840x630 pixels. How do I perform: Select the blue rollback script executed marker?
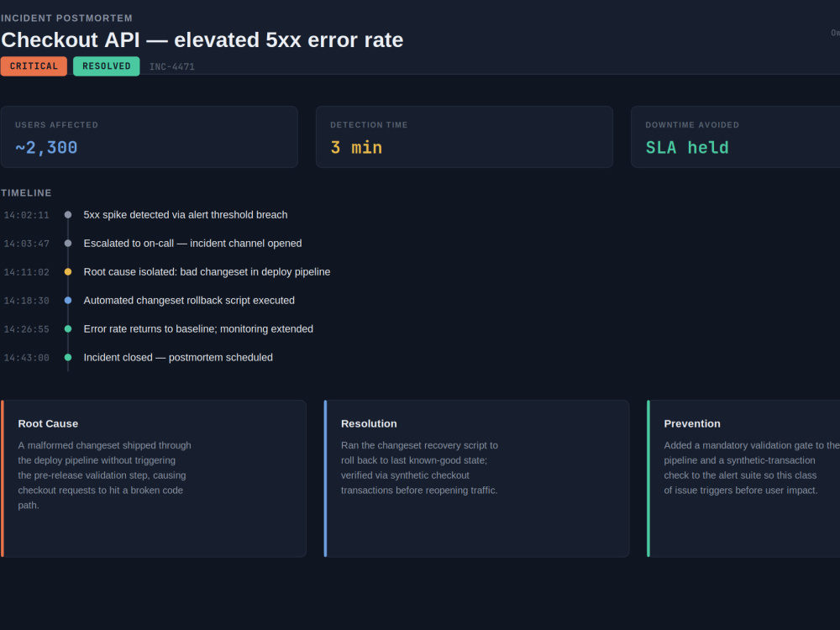pos(68,301)
